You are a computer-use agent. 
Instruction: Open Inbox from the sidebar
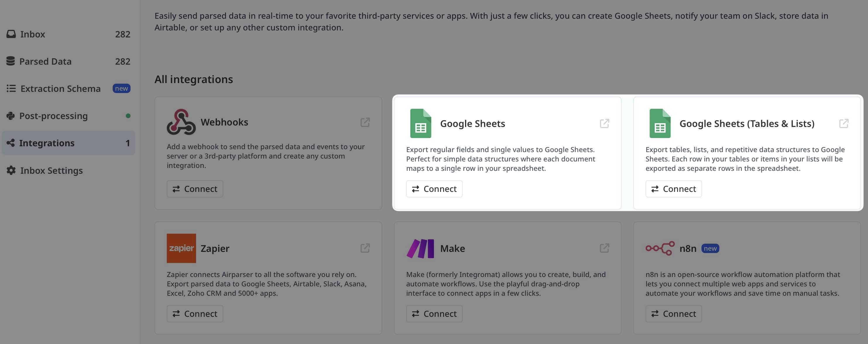(32, 34)
